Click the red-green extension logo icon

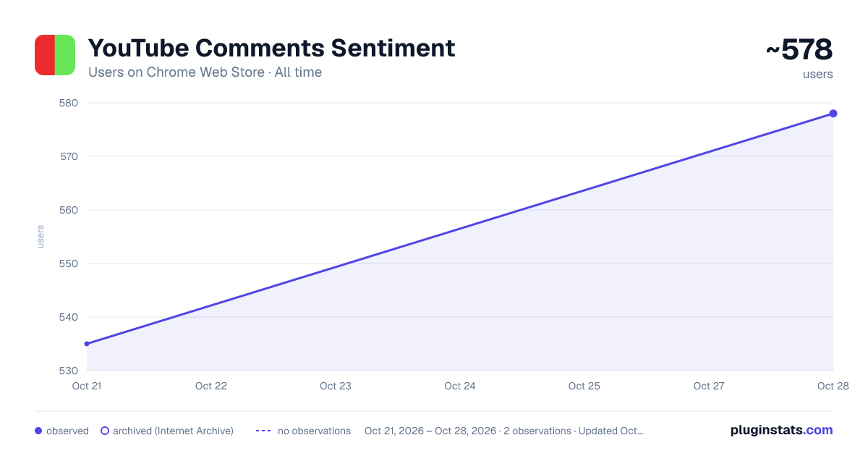point(55,55)
